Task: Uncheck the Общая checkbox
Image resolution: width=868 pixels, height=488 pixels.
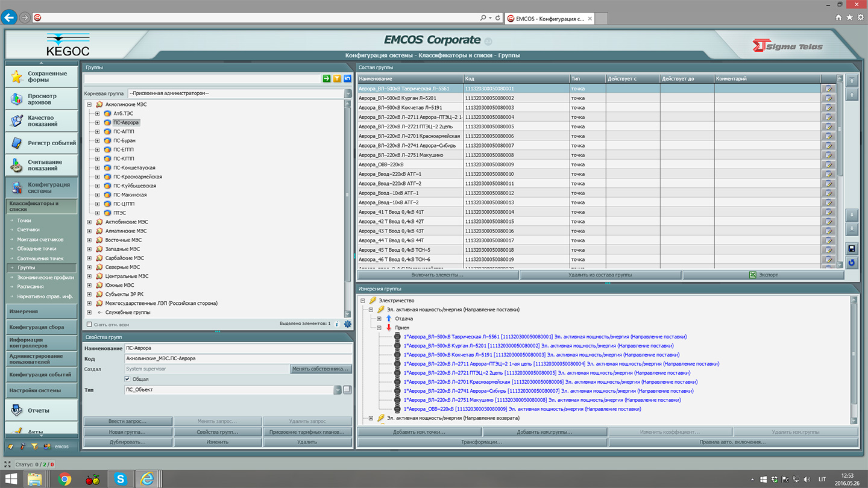Action: click(x=127, y=379)
